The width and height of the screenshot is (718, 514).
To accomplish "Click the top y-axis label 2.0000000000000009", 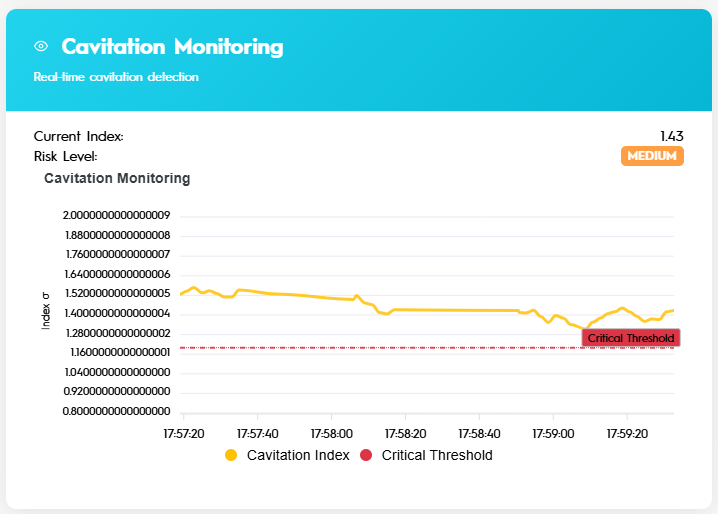I will (117, 215).
